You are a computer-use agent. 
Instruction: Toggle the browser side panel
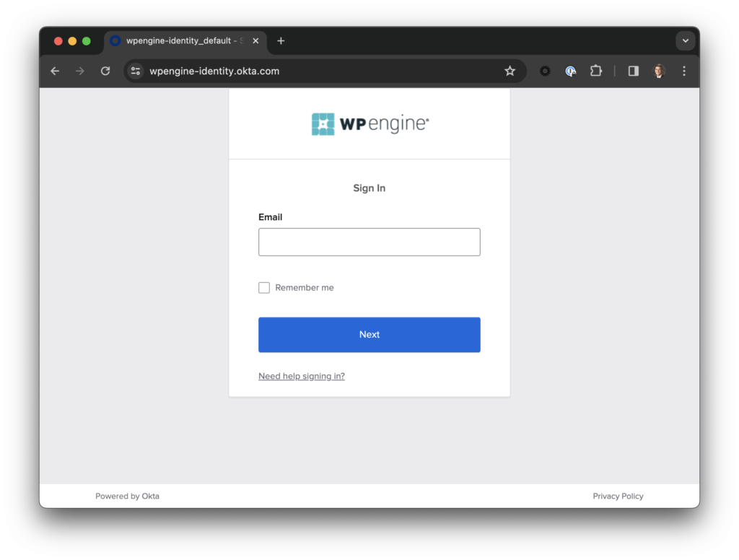(634, 71)
